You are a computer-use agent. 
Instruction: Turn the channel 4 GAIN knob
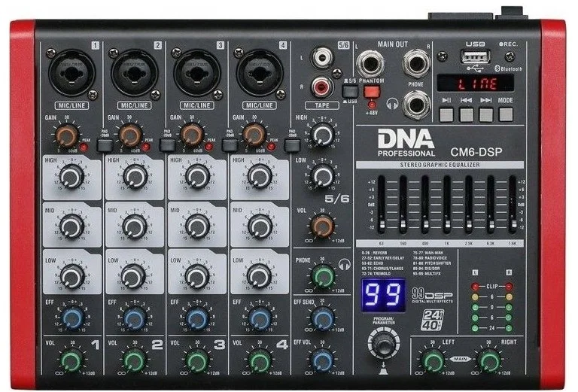point(254,136)
